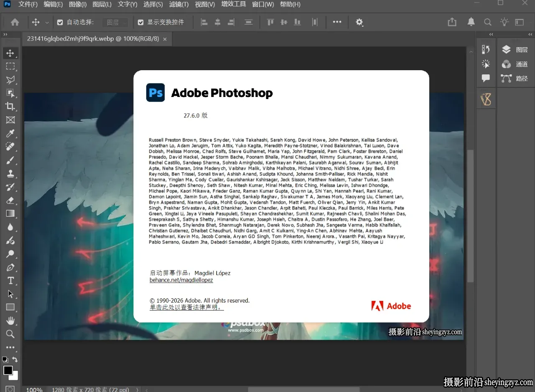This screenshot has width=535, height=392.
Task: Select the Eraser tool
Action: coord(10,200)
